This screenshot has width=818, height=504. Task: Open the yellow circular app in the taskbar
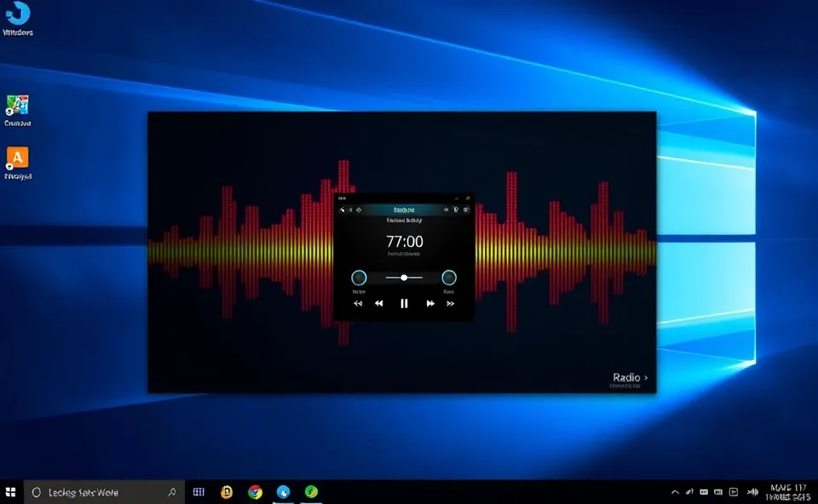point(227,492)
